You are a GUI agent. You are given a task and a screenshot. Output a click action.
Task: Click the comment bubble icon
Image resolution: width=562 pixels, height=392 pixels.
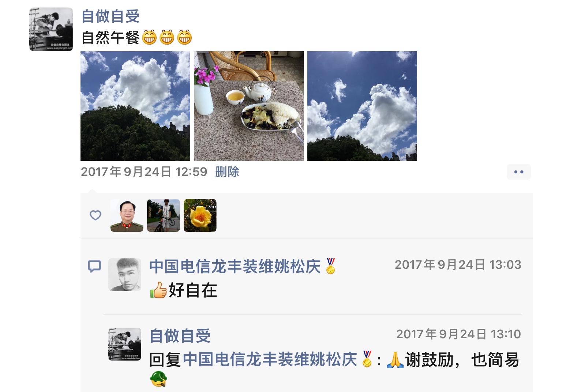[94, 266]
